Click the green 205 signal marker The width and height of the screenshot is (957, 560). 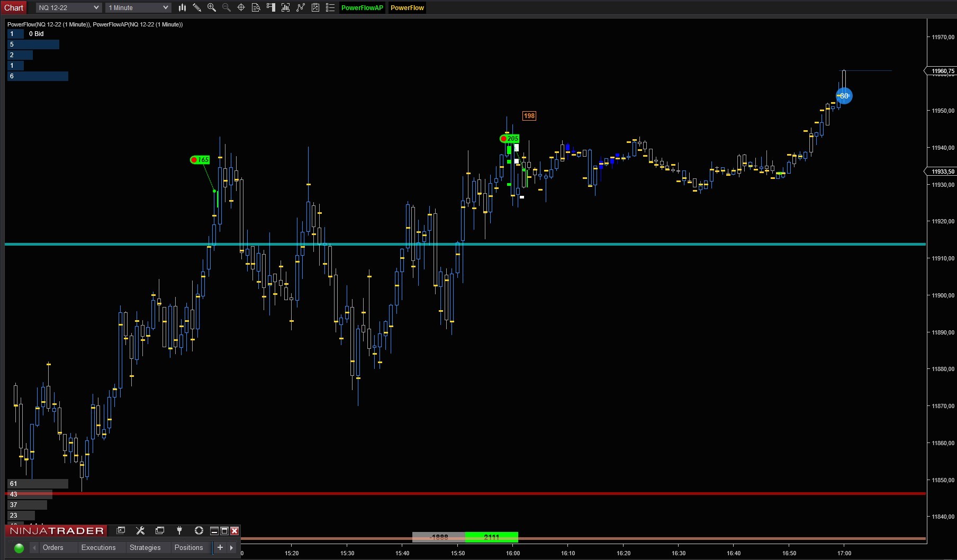(x=510, y=139)
